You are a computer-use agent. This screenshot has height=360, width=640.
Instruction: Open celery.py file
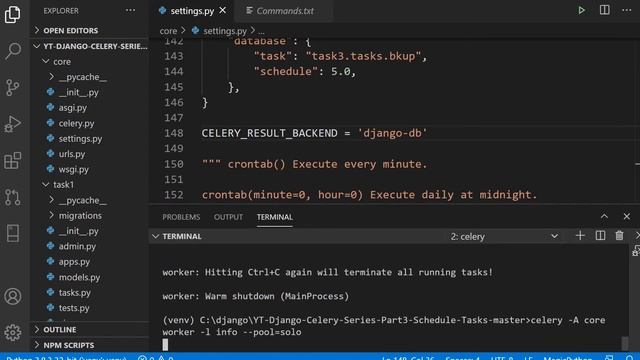pyautogui.click(x=76, y=123)
